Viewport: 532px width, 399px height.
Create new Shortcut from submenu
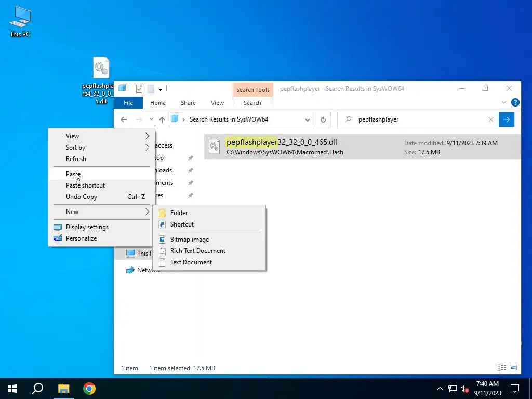pos(209,224)
